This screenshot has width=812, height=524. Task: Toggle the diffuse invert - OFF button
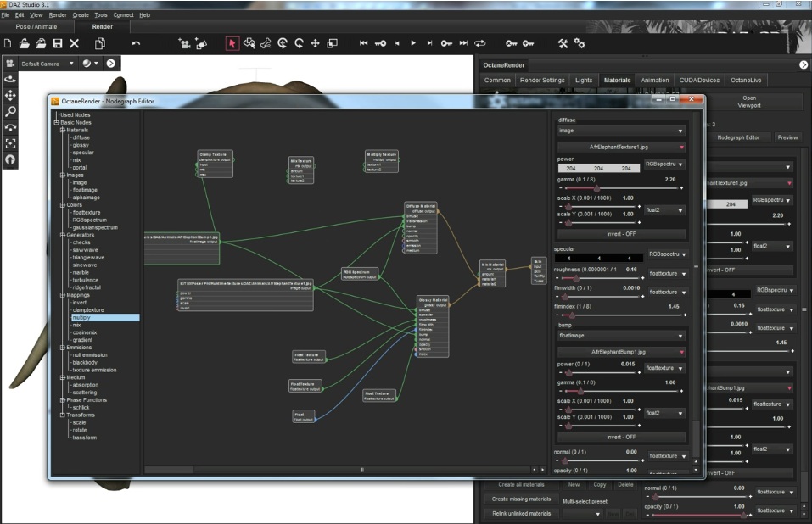pyautogui.click(x=621, y=234)
